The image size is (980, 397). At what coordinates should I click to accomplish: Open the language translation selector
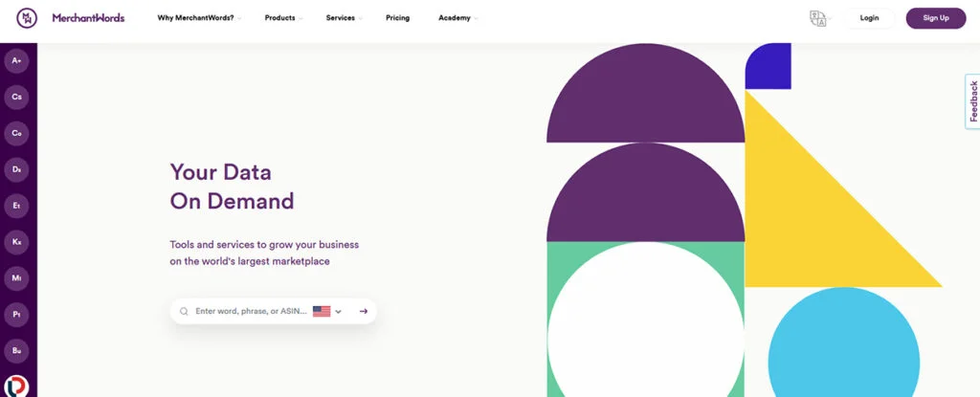tap(818, 18)
